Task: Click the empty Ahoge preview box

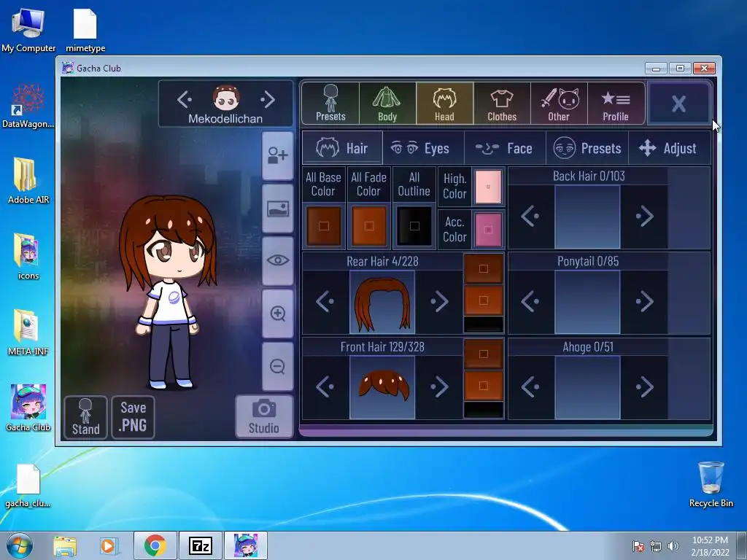Action: click(587, 387)
